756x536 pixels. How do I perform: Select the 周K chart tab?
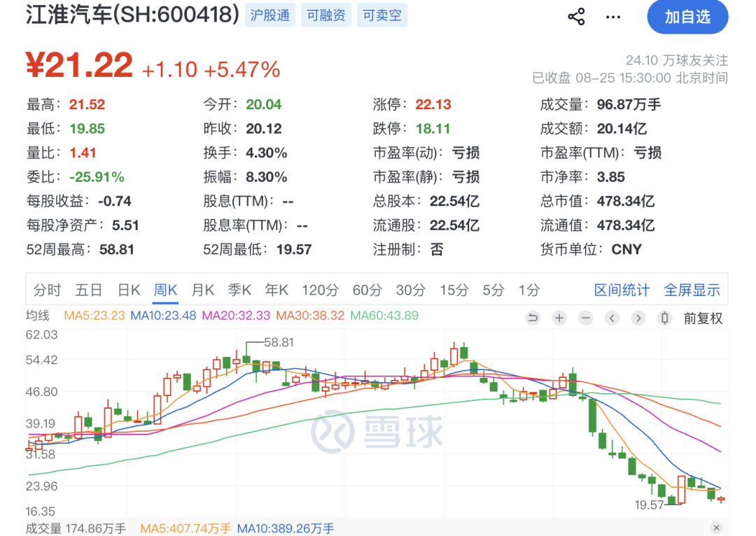click(x=165, y=290)
